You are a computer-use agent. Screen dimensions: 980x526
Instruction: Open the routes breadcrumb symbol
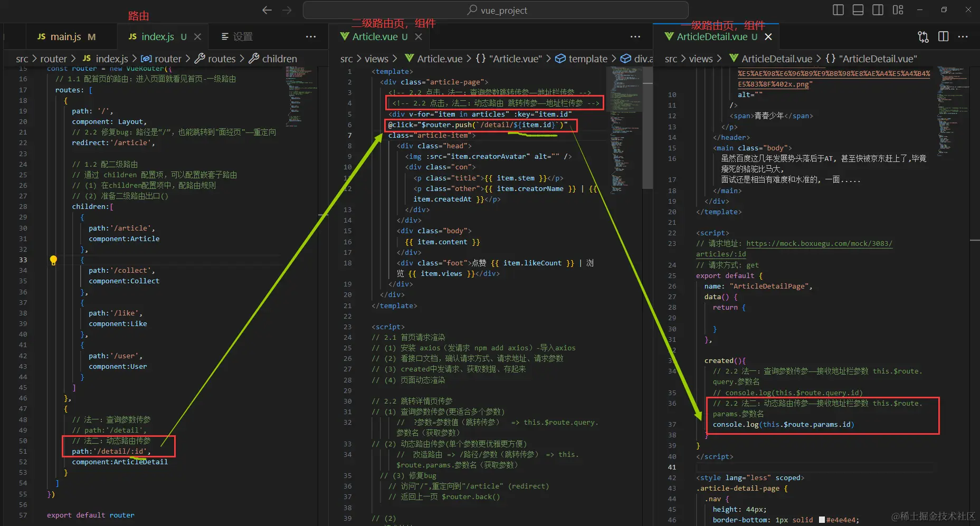point(222,59)
